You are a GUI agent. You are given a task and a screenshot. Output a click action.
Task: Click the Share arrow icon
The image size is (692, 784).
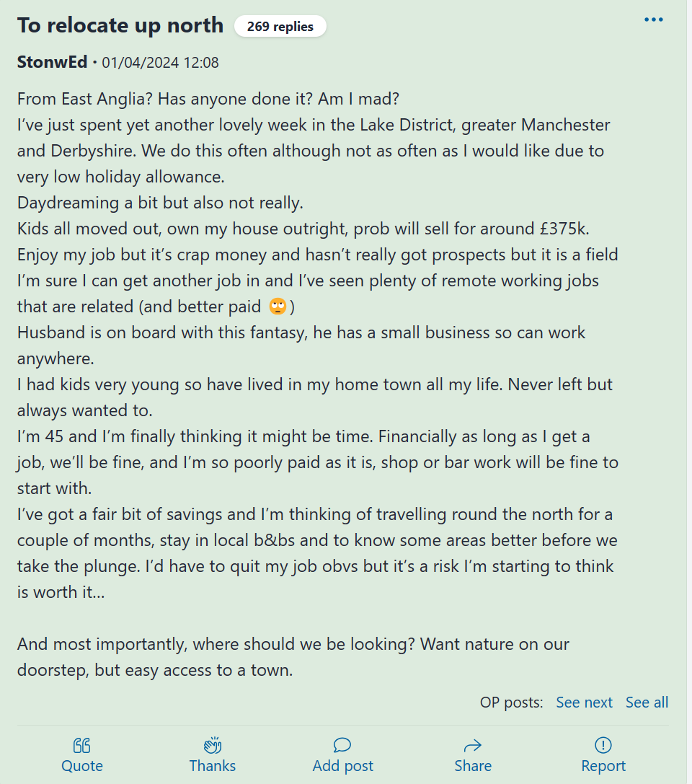473,745
